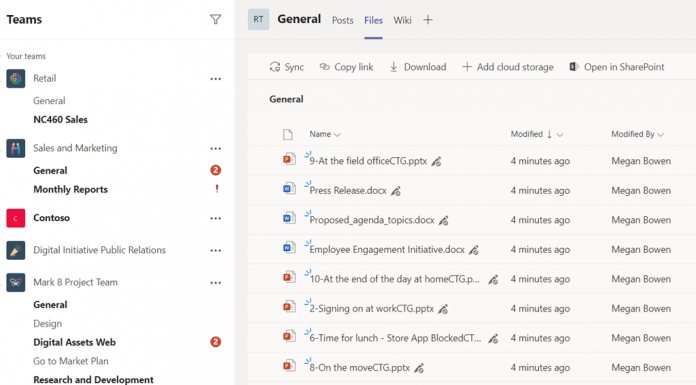Click the plus icon to add a tab
The width and height of the screenshot is (696, 385).
428,20
